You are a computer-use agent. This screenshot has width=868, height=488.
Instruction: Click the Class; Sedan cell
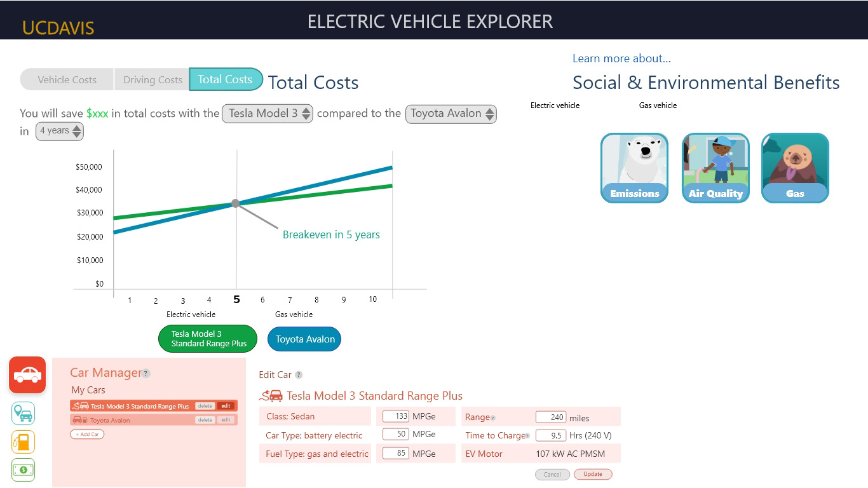pos(315,416)
